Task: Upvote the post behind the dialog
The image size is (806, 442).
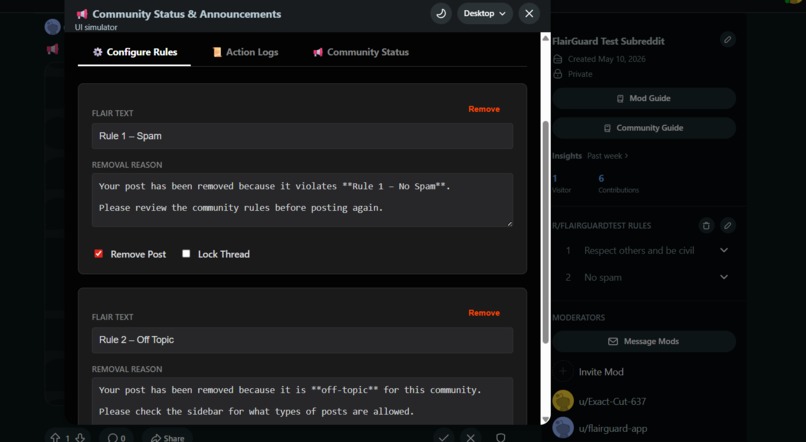Action: [55, 438]
